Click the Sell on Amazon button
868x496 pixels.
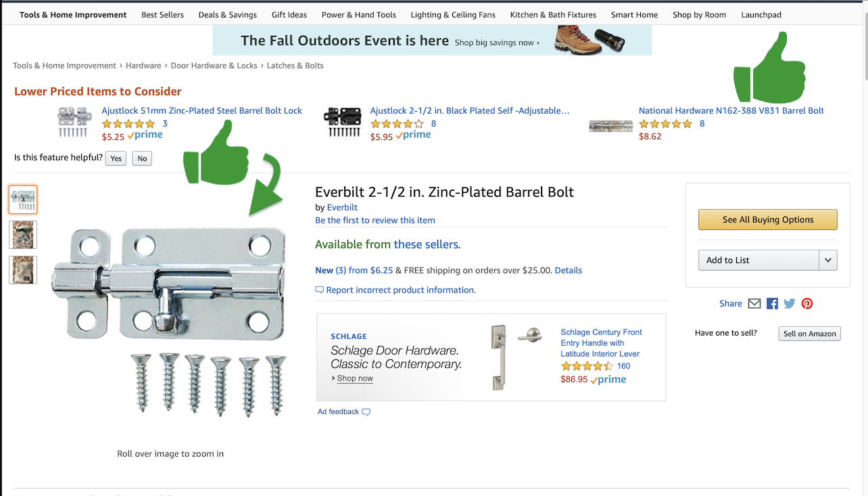coord(809,334)
